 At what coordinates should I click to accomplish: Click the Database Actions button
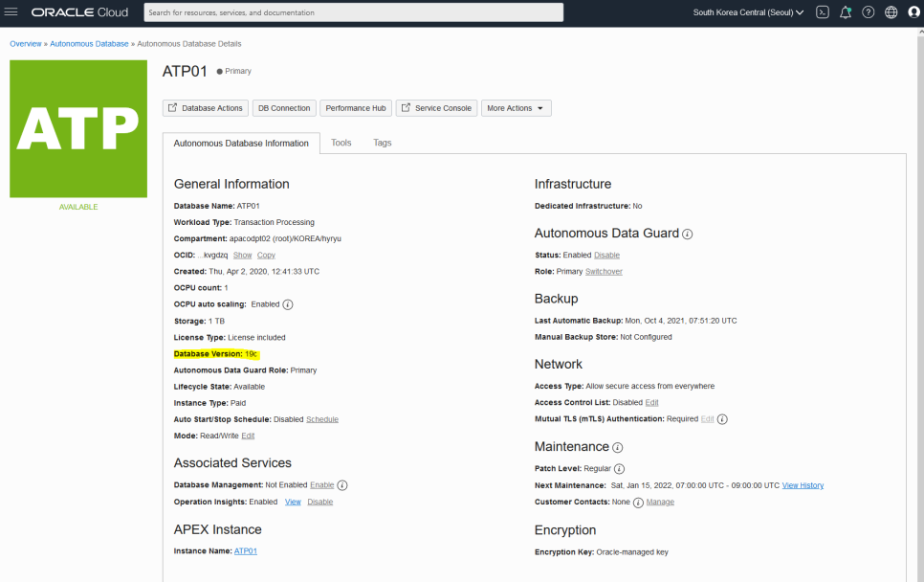pyautogui.click(x=206, y=108)
